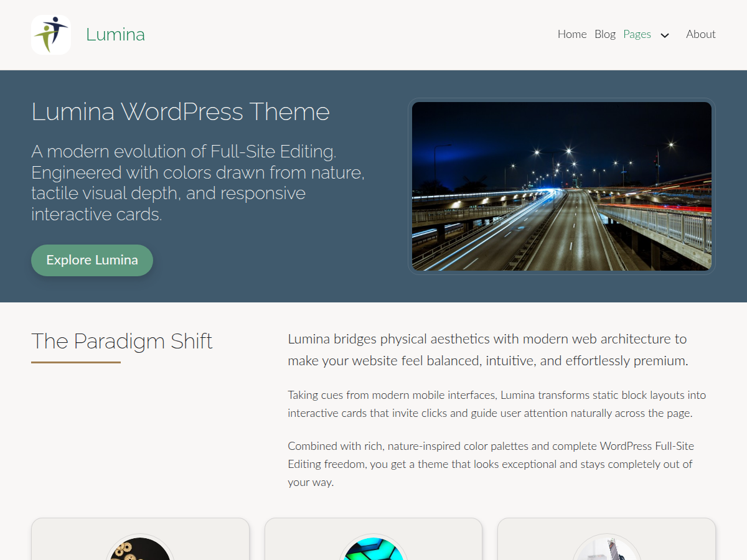This screenshot has height=560, width=747.
Task: Expand the Pages submenu chevron
Action: click(x=665, y=35)
